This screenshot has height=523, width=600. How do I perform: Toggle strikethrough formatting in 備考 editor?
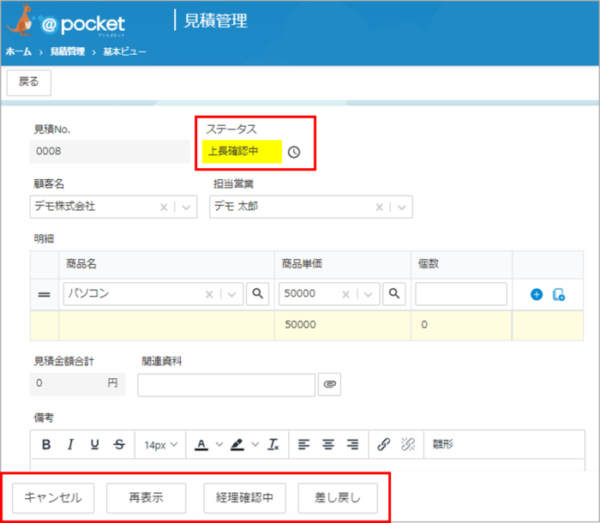[119, 445]
